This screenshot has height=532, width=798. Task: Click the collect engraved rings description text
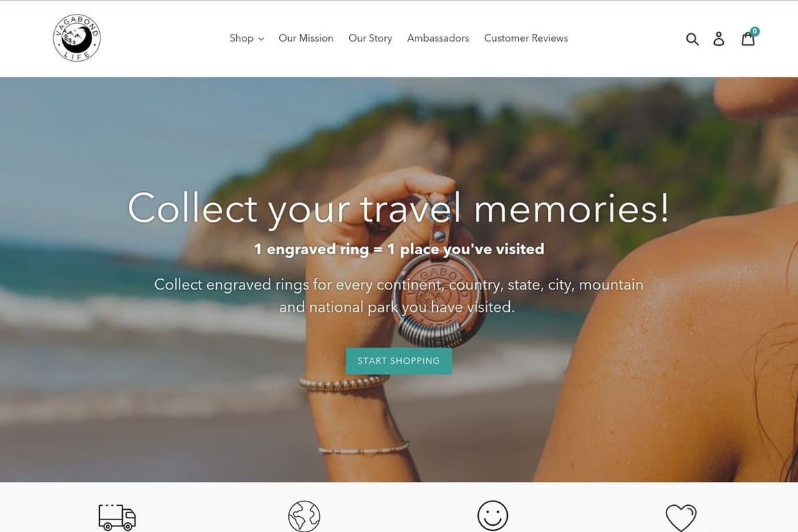(x=399, y=296)
